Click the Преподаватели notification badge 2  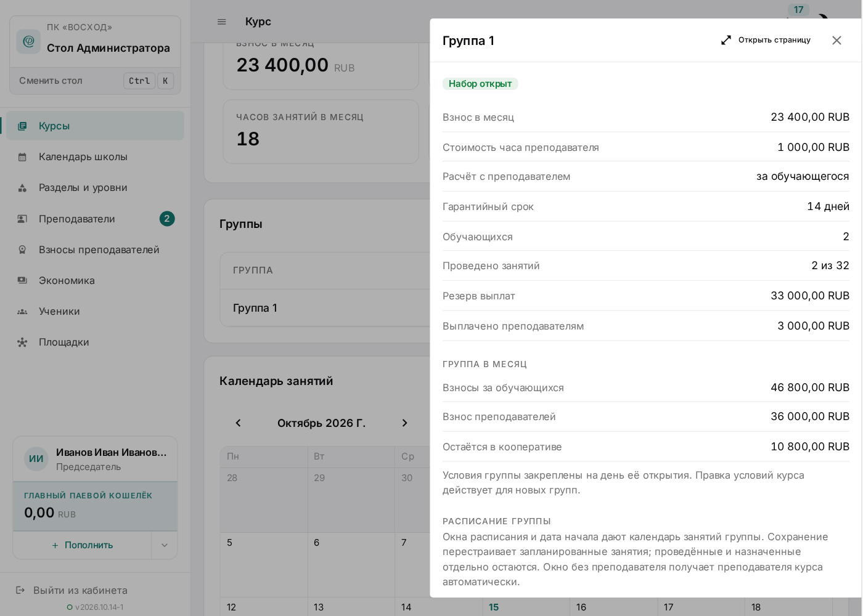click(167, 219)
